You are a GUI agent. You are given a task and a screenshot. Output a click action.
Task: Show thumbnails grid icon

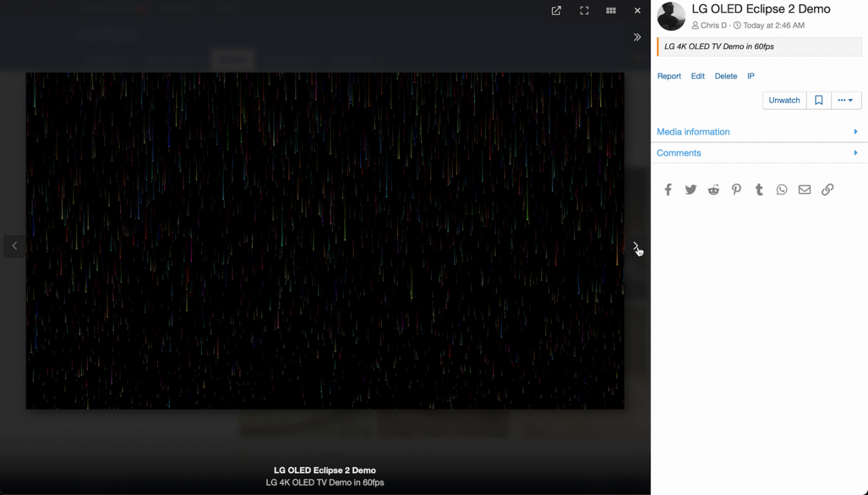click(x=611, y=11)
